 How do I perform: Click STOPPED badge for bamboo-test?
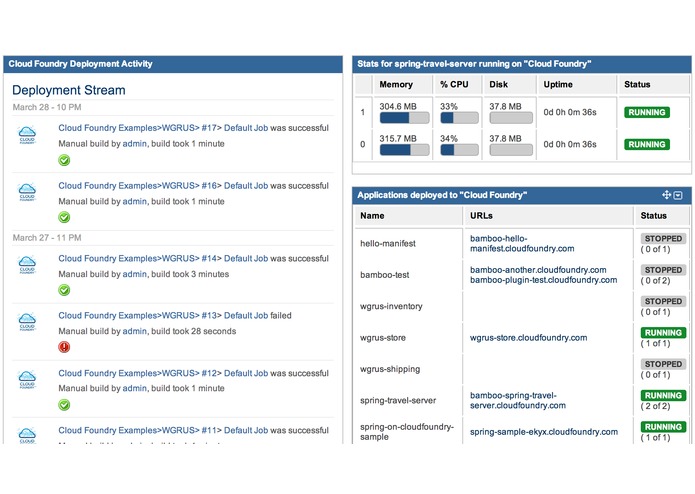tap(663, 270)
